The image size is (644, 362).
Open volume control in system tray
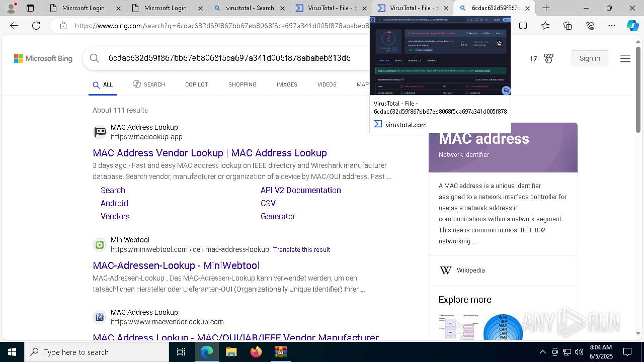point(579,352)
